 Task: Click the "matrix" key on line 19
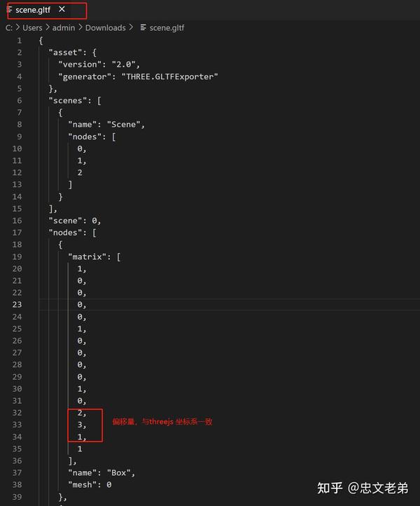point(87,257)
